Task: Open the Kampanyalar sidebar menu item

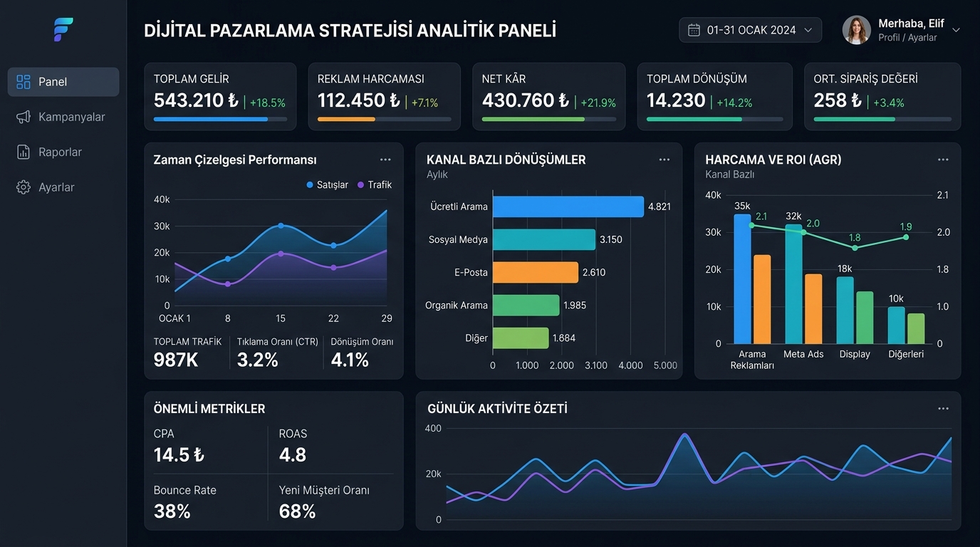Action: click(63, 117)
